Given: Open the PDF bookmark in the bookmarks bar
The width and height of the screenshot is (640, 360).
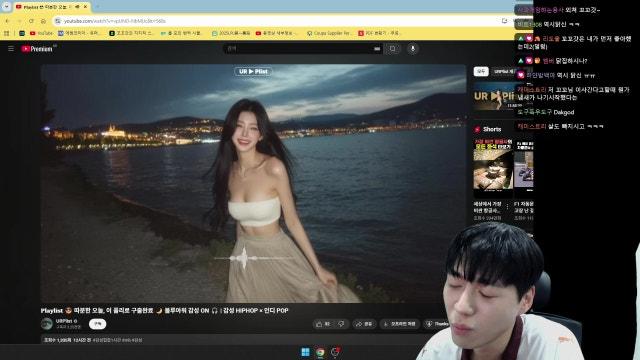Looking at the screenshot, I should pos(379,33).
